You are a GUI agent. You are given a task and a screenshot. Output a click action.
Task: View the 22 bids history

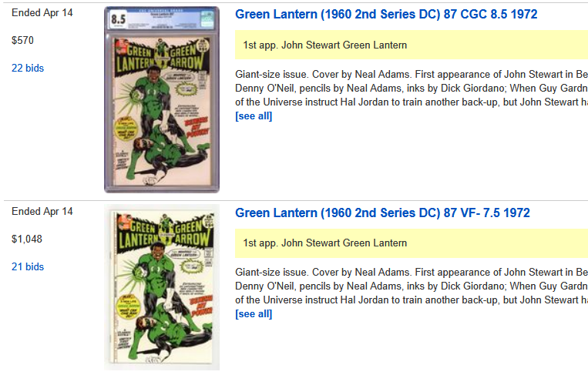pyautogui.click(x=28, y=69)
